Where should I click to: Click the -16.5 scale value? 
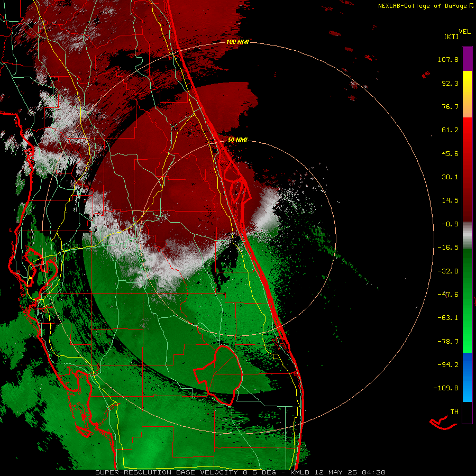tap(448, 248)
